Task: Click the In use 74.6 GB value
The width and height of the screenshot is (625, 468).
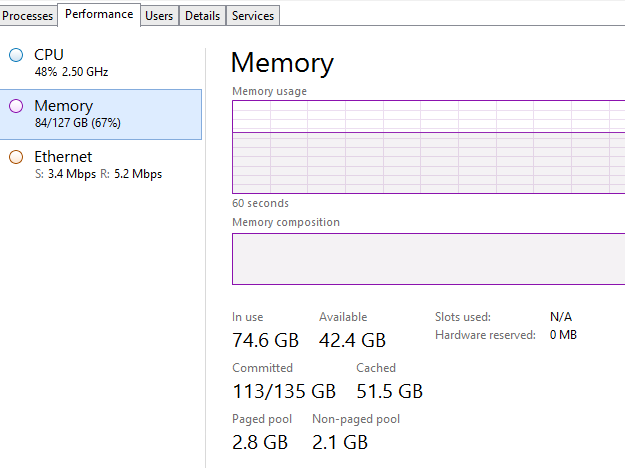Action: tap(265, 341)
